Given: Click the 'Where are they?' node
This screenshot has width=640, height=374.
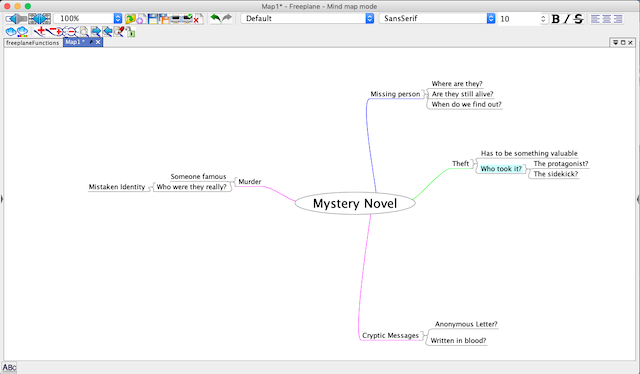Looking at the screenshot, I should pyautogui.click(x=457, y=84).
